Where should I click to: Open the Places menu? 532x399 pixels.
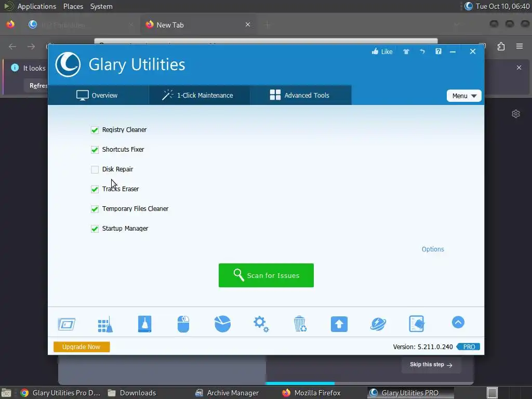[x=73, y=6]
